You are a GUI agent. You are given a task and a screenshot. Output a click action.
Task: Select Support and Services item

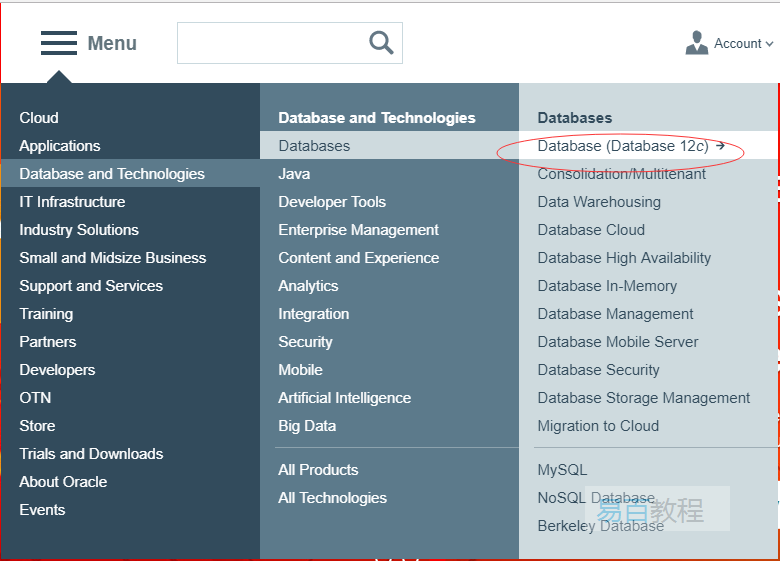91,286
